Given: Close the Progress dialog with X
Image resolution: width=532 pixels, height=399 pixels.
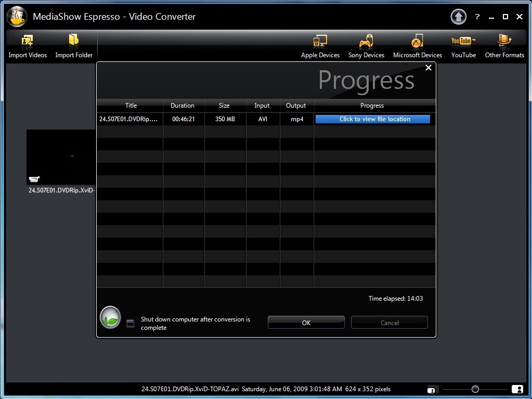Looking at the screenshot, I should 428,68.
